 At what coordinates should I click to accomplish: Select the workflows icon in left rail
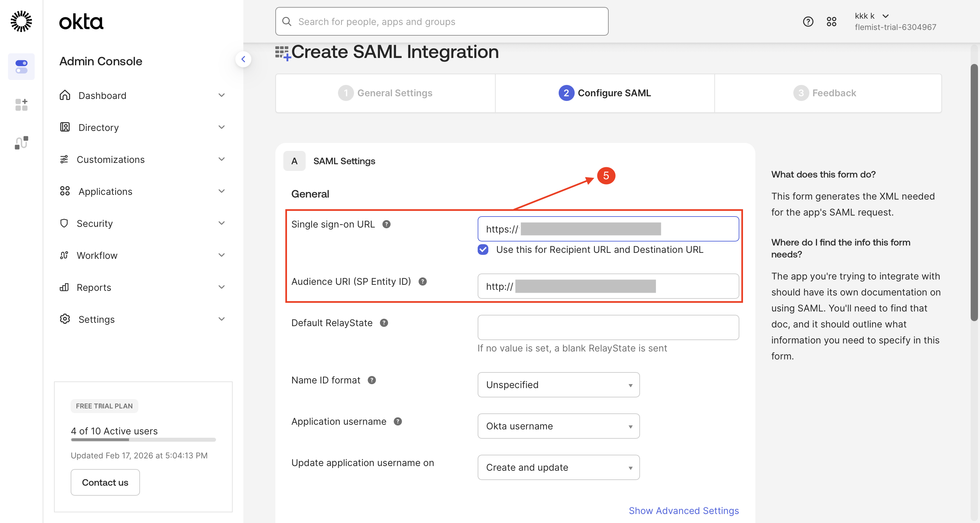[21, 143]
